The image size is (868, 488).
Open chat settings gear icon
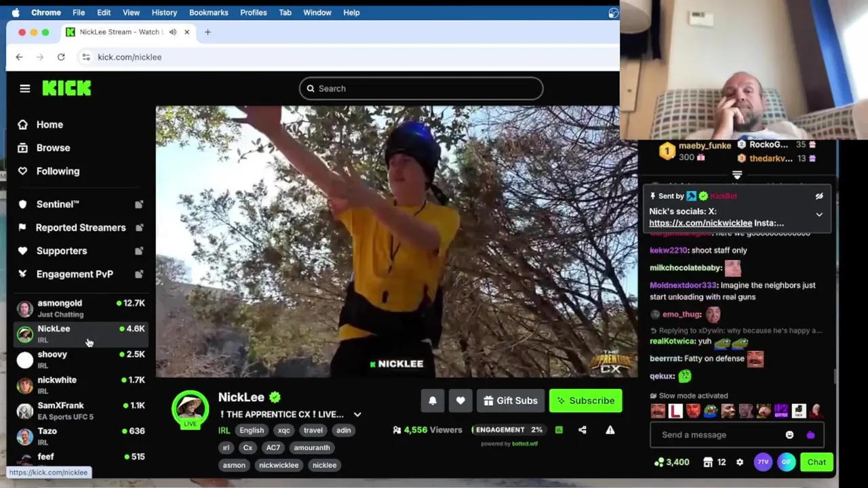pyautogui.click(x=740, y=462)
